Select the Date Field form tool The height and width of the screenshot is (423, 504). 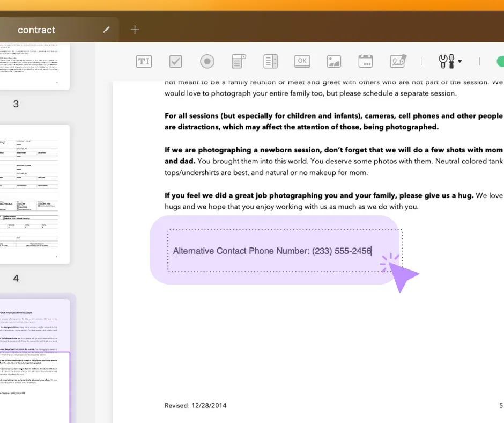pyautogui.click(x=366, y=61)
